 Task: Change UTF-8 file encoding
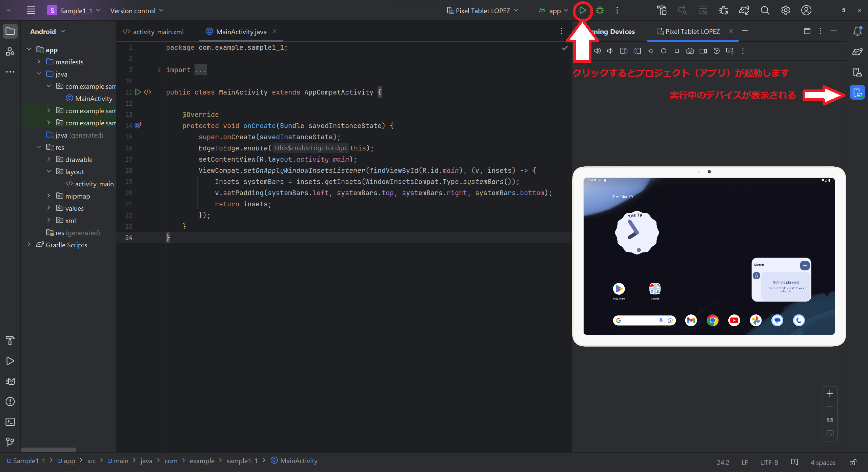tap(769, 462)
